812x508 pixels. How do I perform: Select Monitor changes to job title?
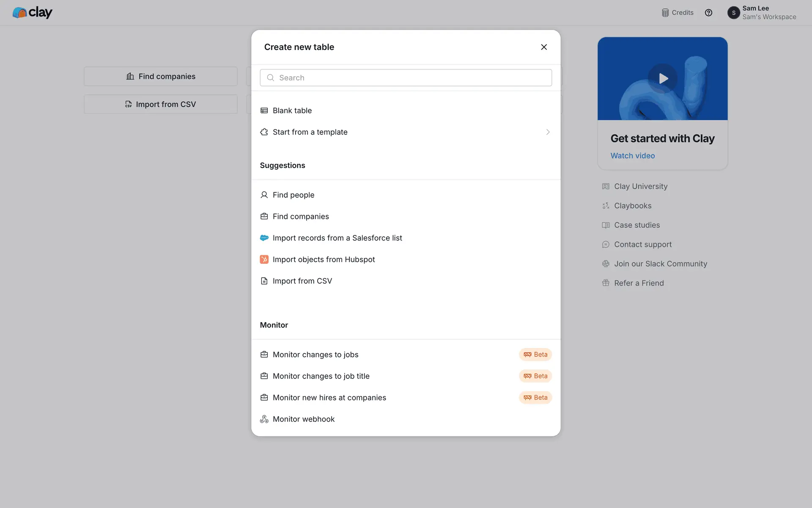click(321, 376)
